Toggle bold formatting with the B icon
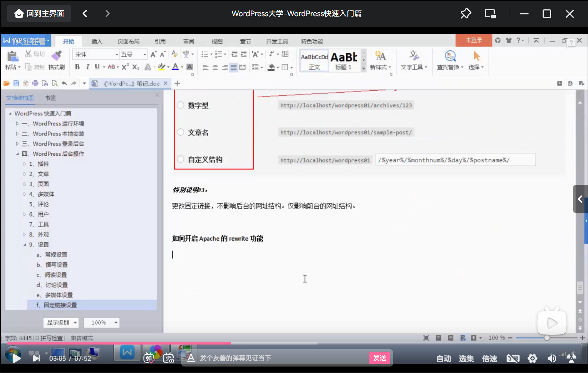 click(77, 67)
